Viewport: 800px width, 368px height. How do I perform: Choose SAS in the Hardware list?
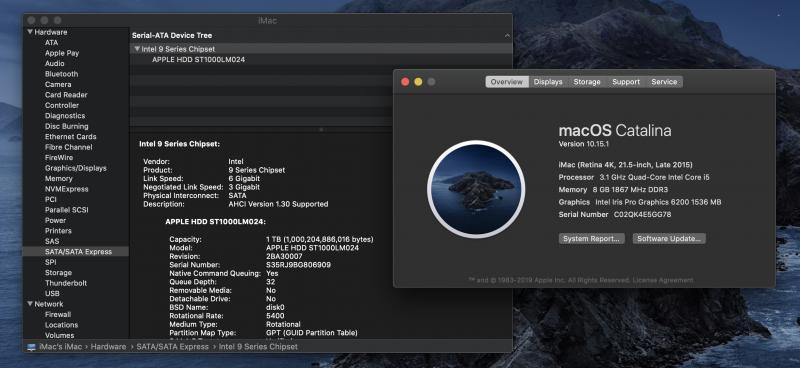[52, 241]
